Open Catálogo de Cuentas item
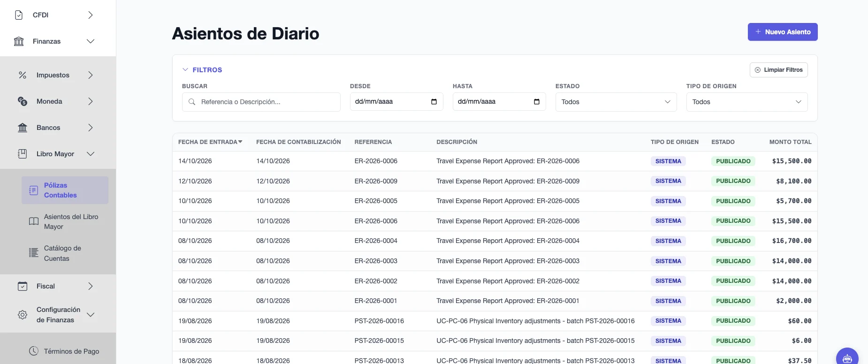The width and height of the screenshot is (868, 364). coord(65,253)
